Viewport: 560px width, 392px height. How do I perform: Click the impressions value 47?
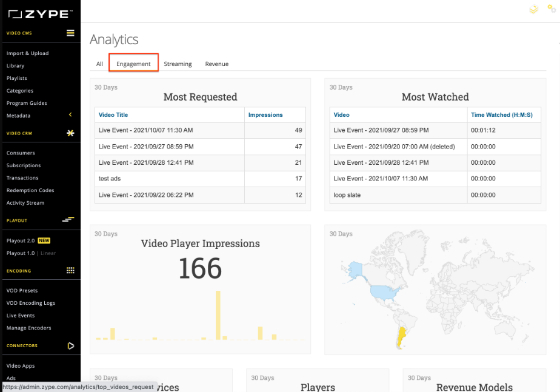click(x=299, y=147)
